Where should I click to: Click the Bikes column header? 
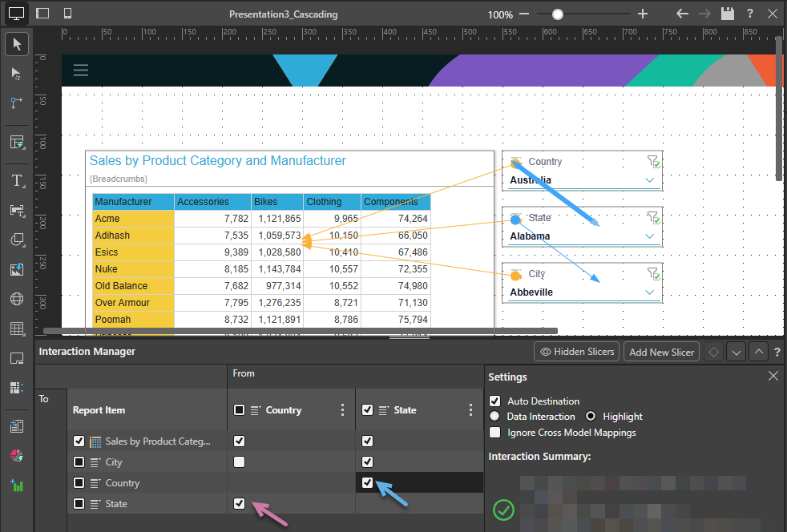277,202
